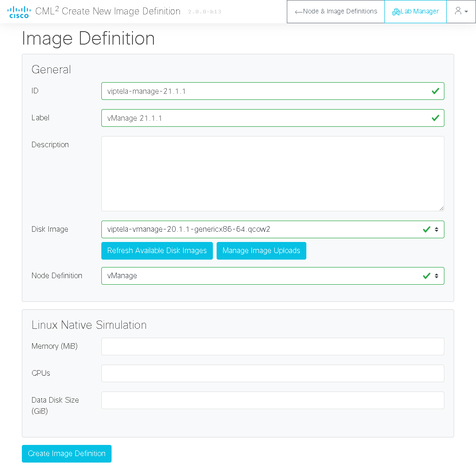Click the Image Definition heading
476x470 pixels.
pos(88,39)
